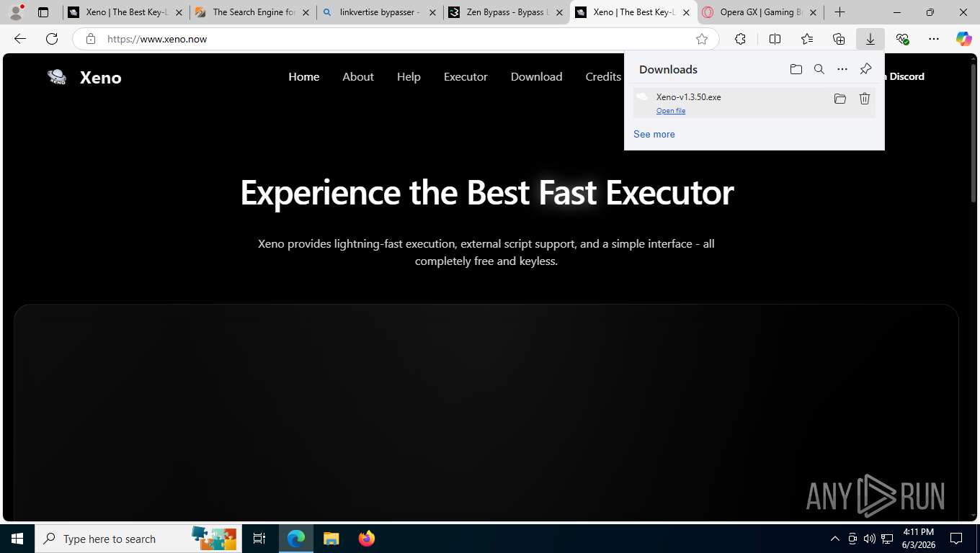Search downloads magnifier icon
Image resolution: width=980 pixels, height=553 pixels.
pos(819,69)
